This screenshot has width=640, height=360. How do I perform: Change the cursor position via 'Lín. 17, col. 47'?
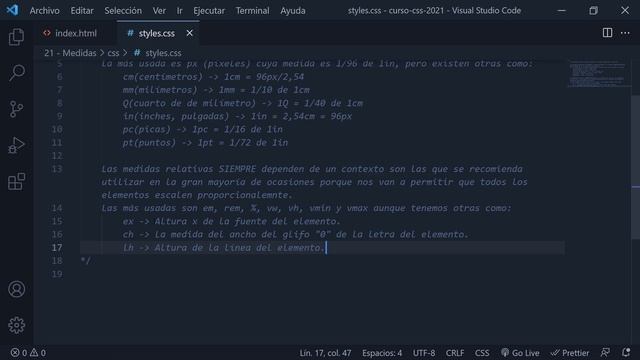(325, 353)
